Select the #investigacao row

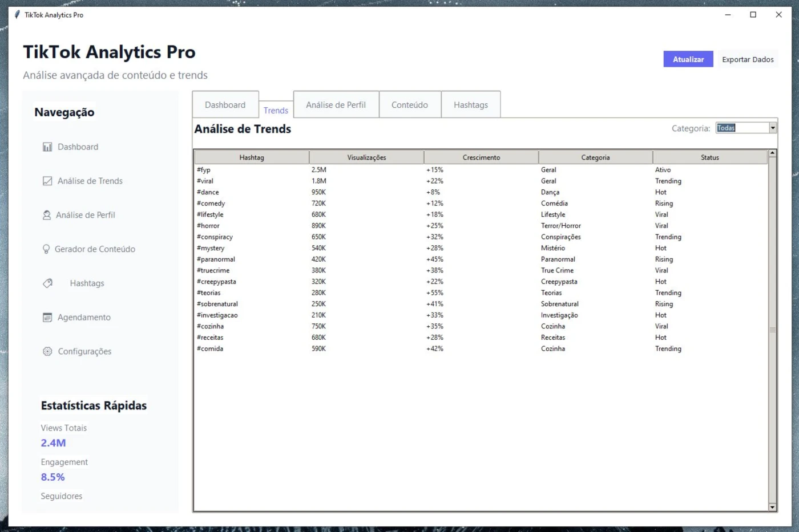point(481,315)
